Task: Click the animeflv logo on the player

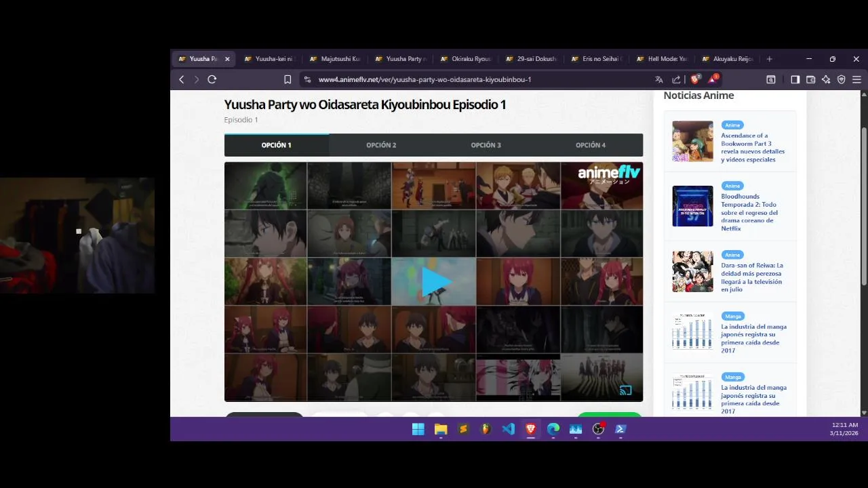Action: point(609,175)
